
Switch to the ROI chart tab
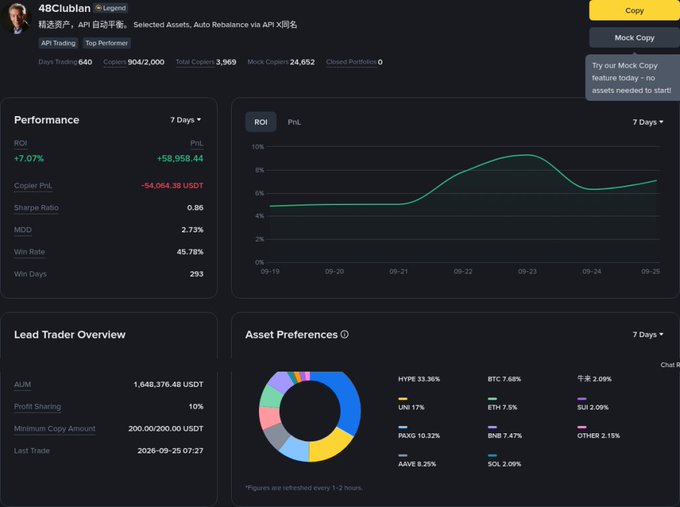261,122
